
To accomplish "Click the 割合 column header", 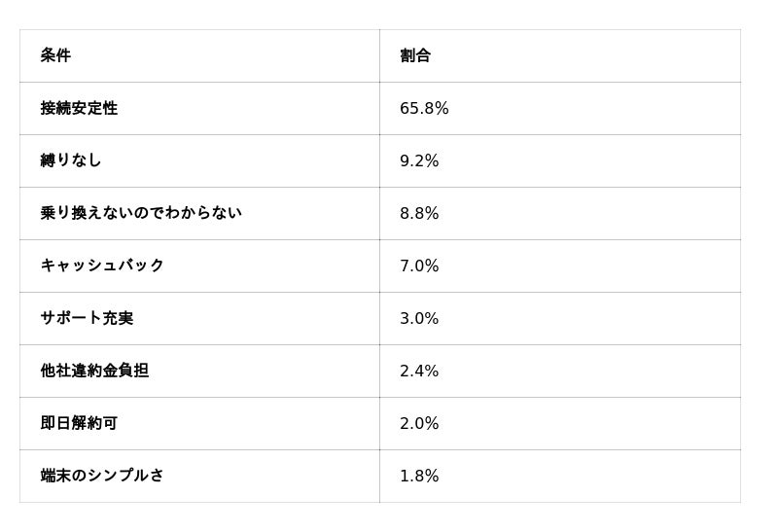I will 415,55.
